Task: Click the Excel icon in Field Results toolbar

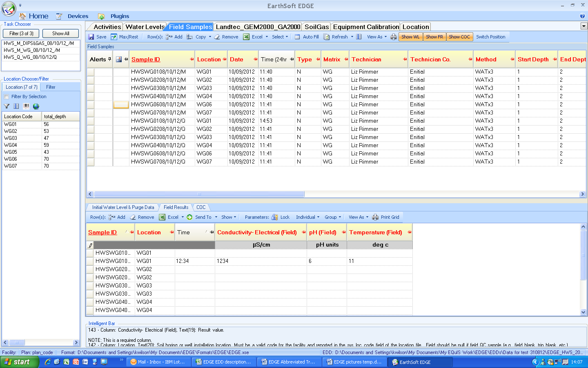Action: point(162,217)
